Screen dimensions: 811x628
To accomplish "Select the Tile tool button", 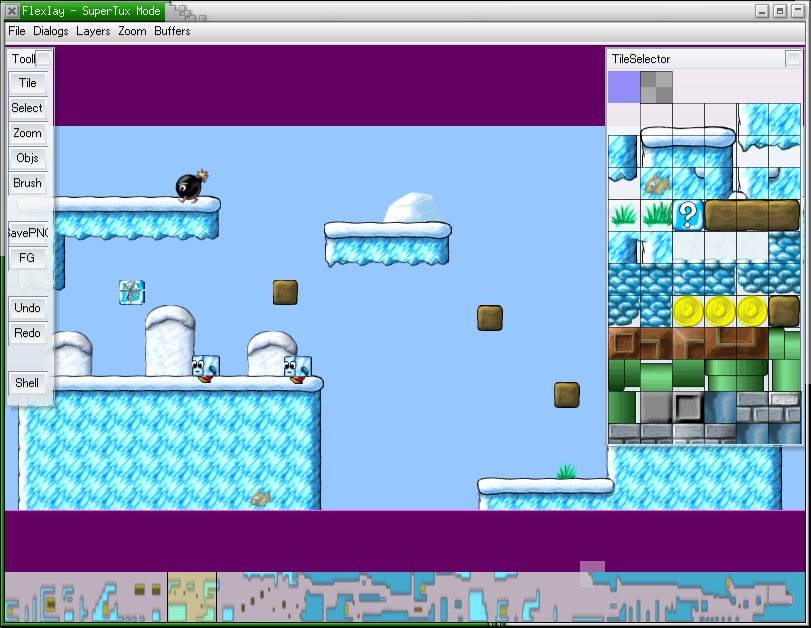I will [28, 83].
